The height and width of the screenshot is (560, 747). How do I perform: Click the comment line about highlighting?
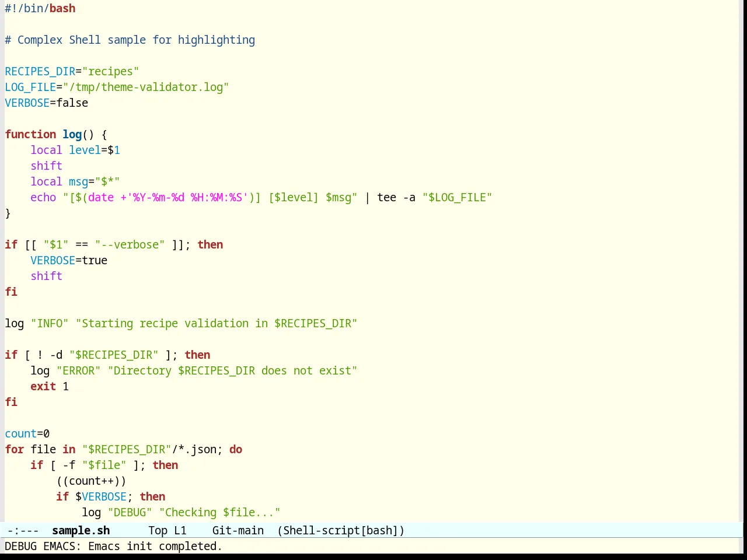(x=130, y=40)
